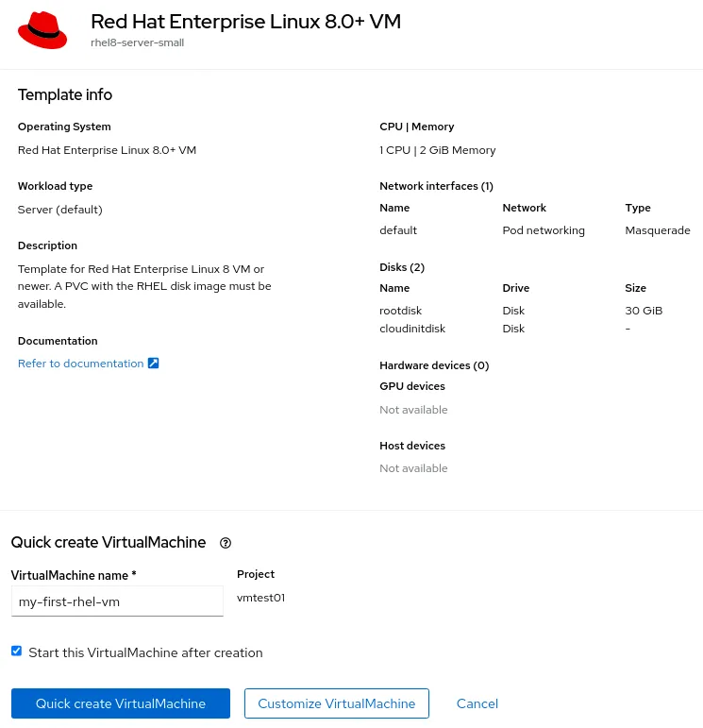Click the vmtest01 project value

(x=260, y=598)
